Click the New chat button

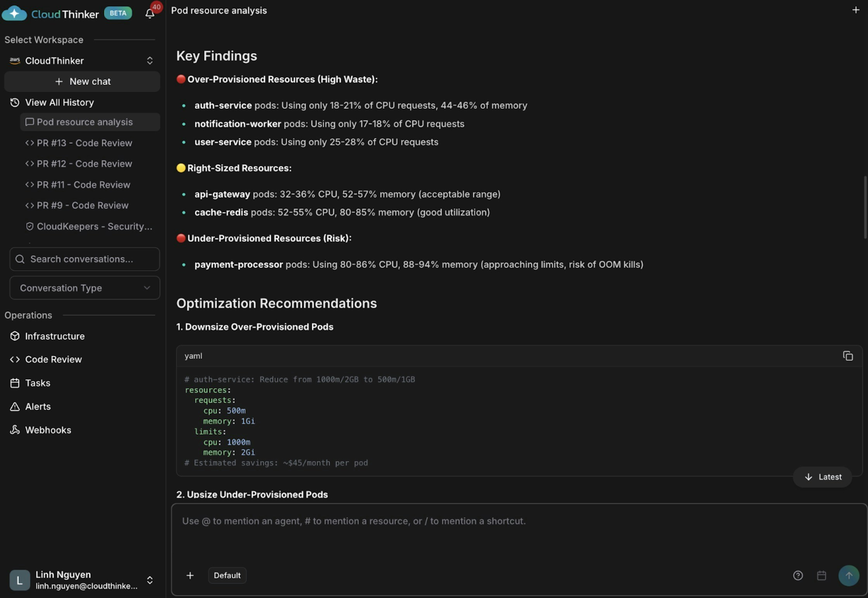tap(82, 81)
